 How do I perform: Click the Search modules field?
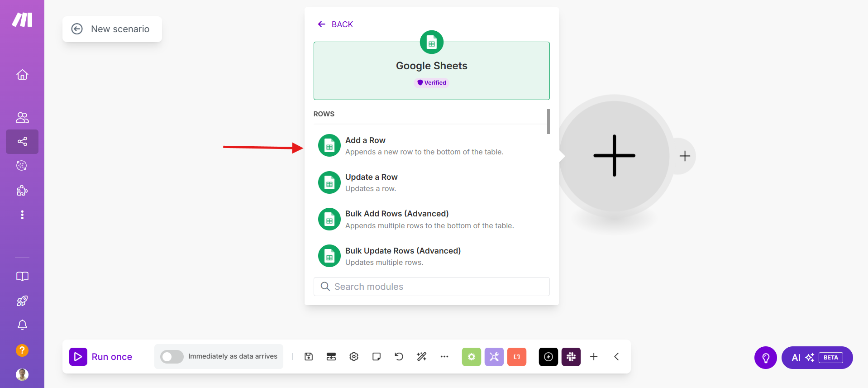click(x=432, y=287)
